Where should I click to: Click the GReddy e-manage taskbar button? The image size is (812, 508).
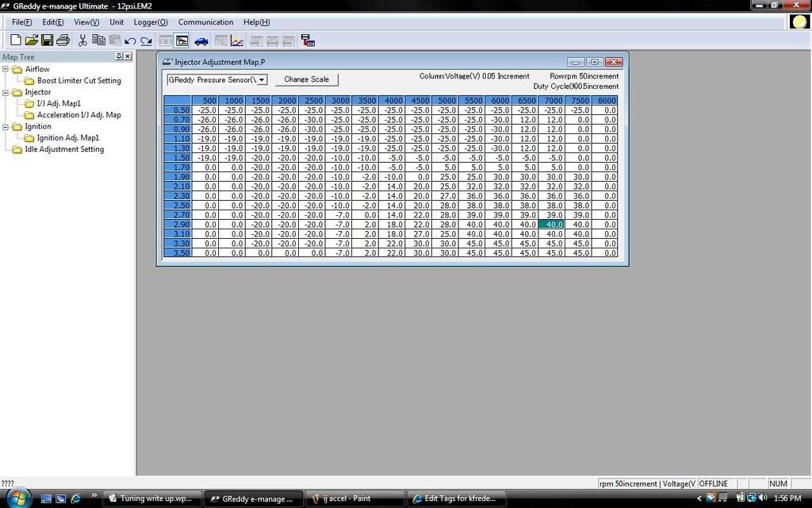tap(253, 498)
